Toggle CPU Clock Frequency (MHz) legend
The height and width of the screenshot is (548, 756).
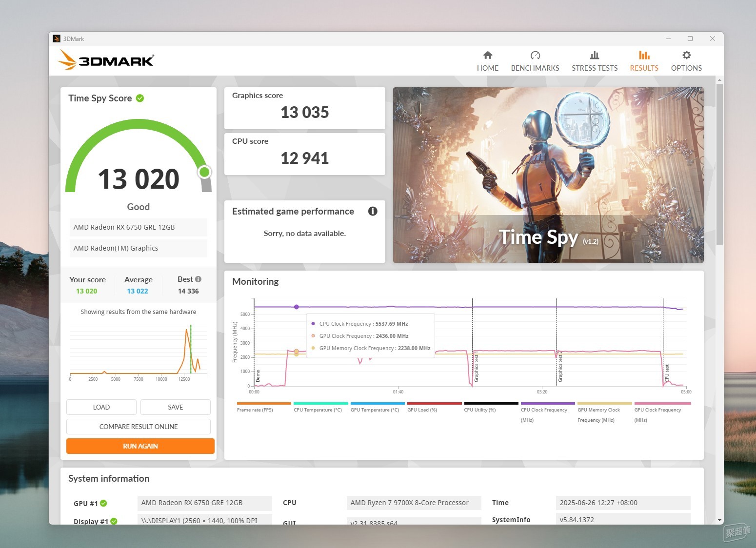548,412
